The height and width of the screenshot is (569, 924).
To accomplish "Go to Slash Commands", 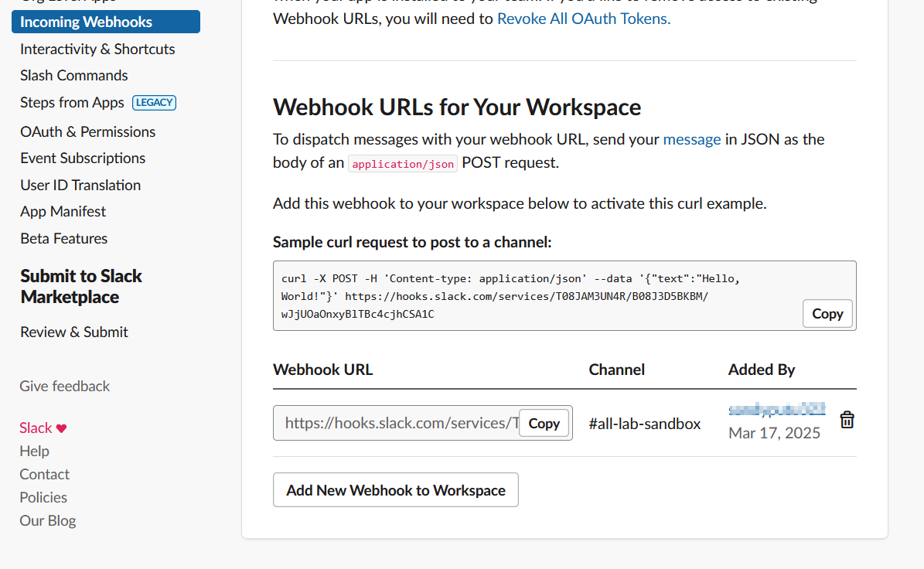I will 74,75.
